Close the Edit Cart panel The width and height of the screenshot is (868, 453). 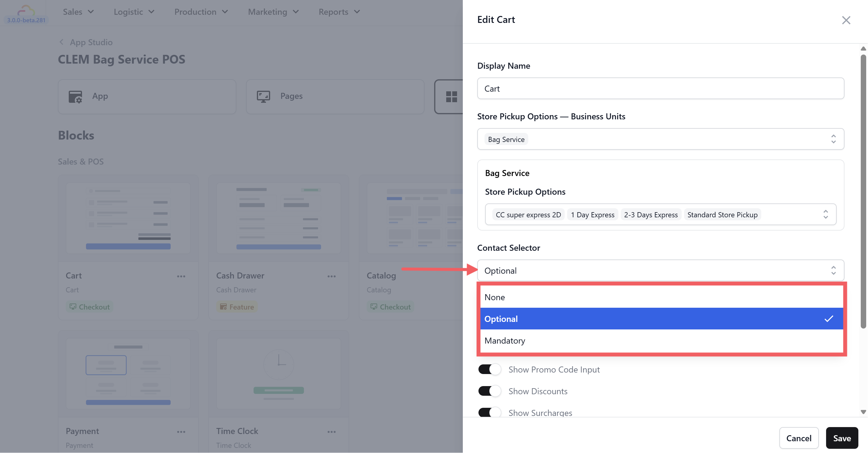[846, 20]
